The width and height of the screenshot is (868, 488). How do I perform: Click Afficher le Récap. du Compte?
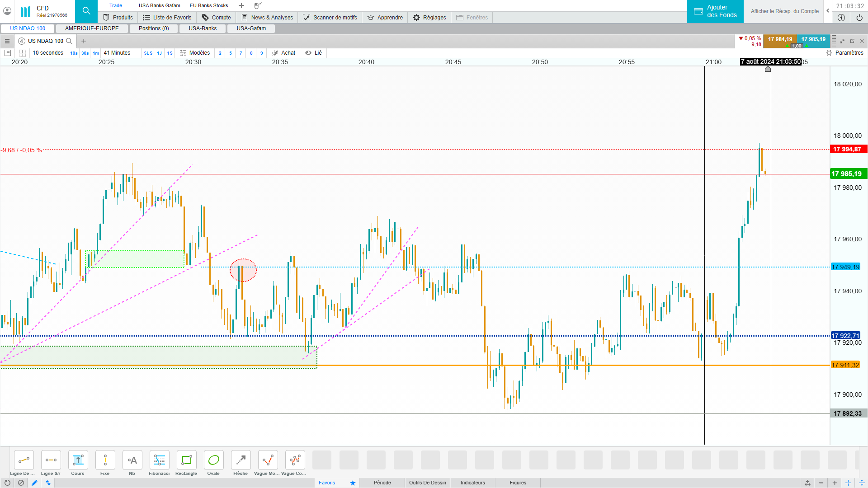(784, 11)
